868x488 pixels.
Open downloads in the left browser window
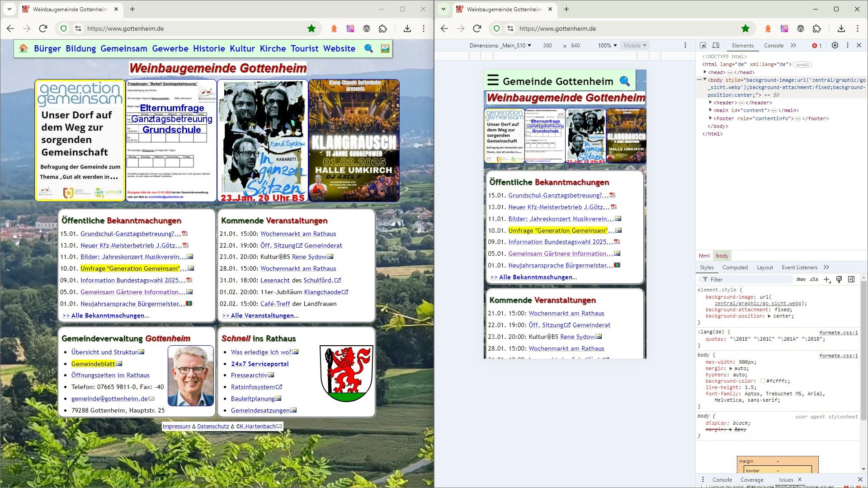click(x=407, y=28)
